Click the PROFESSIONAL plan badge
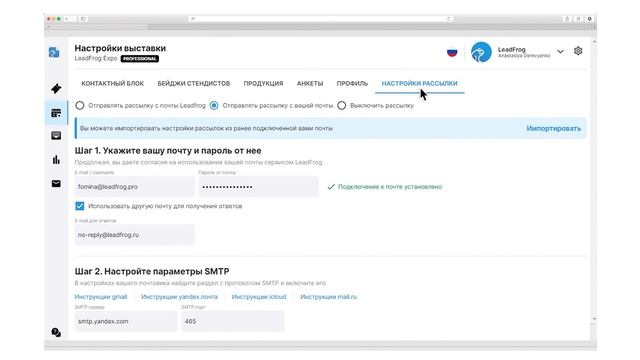This screenshot has width=640, height=360. click(x=140, y=59)
